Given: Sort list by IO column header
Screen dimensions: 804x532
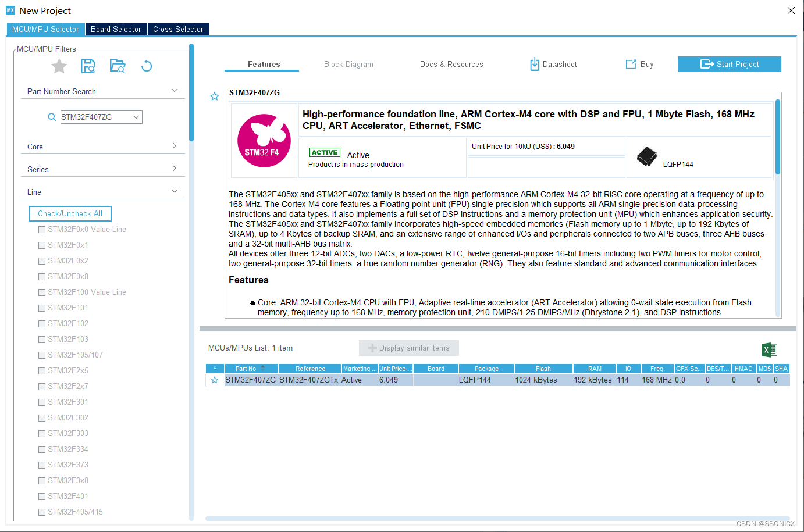Looking at the screenshot, I should tap(628, 369).
